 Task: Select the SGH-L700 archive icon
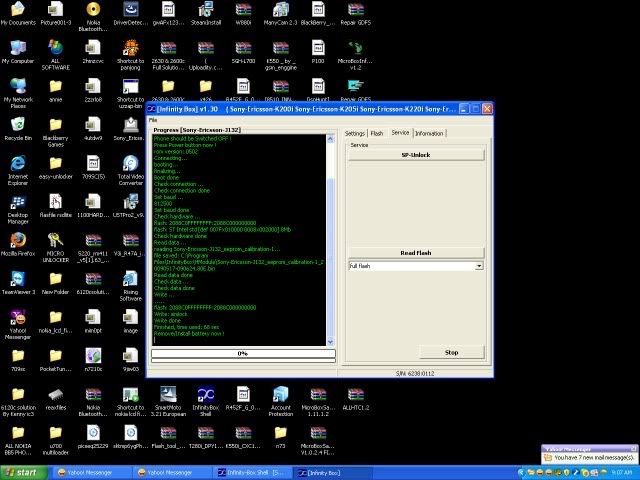(x=243, y=52)
